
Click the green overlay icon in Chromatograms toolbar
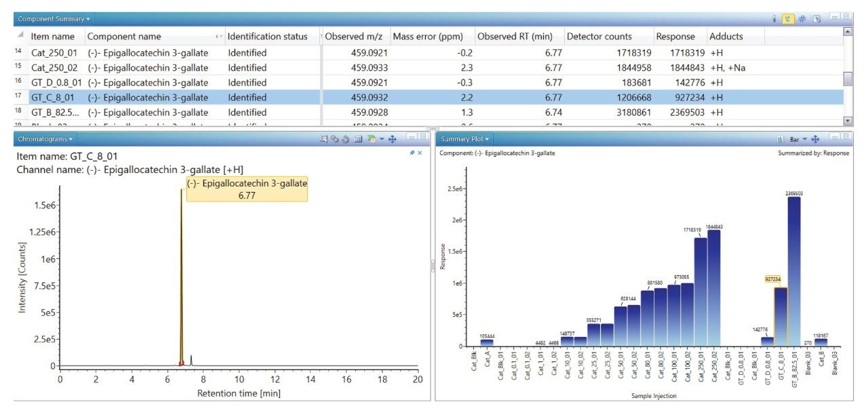(371, 139)
